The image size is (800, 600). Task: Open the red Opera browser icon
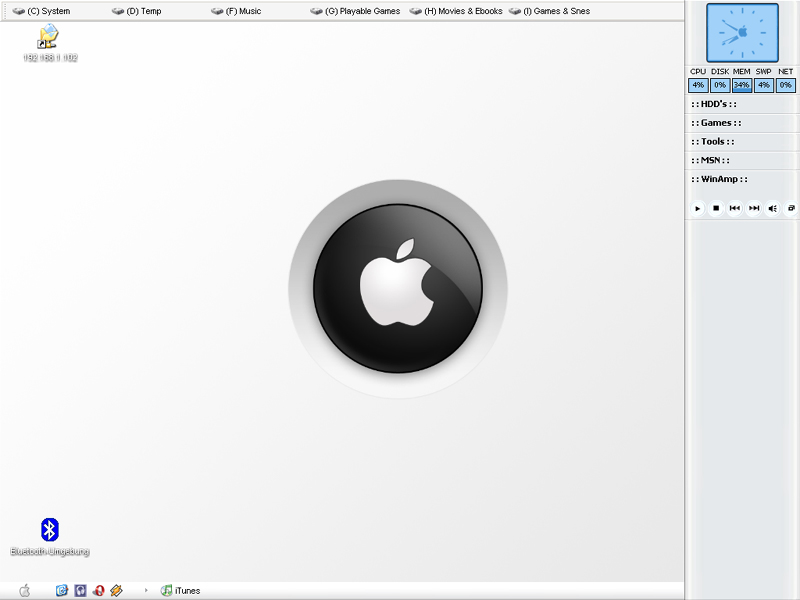(x=98, y=590)
